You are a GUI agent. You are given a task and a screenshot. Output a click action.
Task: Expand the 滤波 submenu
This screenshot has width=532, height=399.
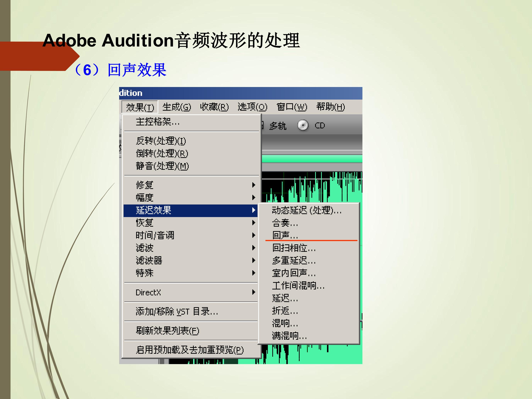(190, 248)
